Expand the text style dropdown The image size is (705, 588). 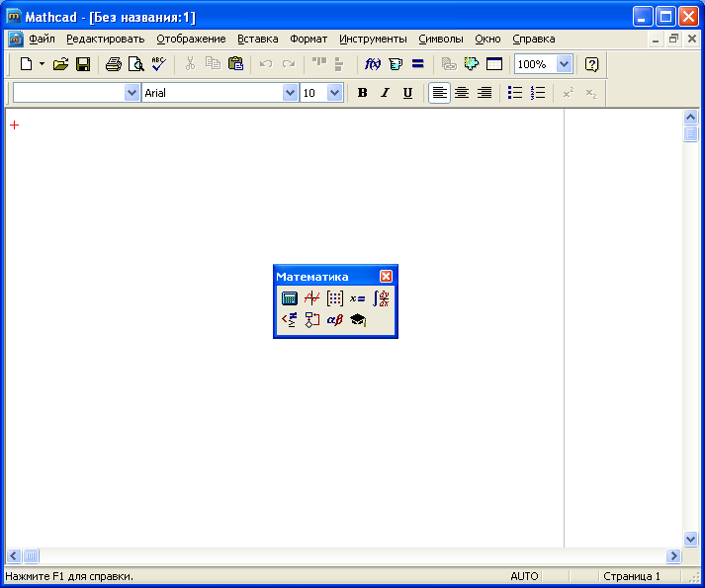(x=132, y=93)
